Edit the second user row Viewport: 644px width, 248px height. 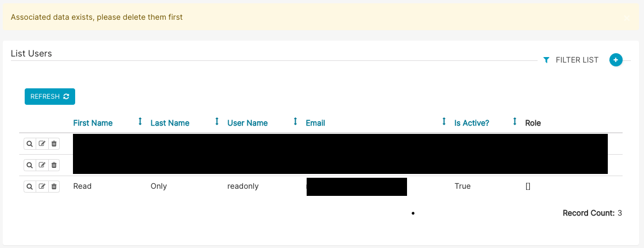[42, 165]
